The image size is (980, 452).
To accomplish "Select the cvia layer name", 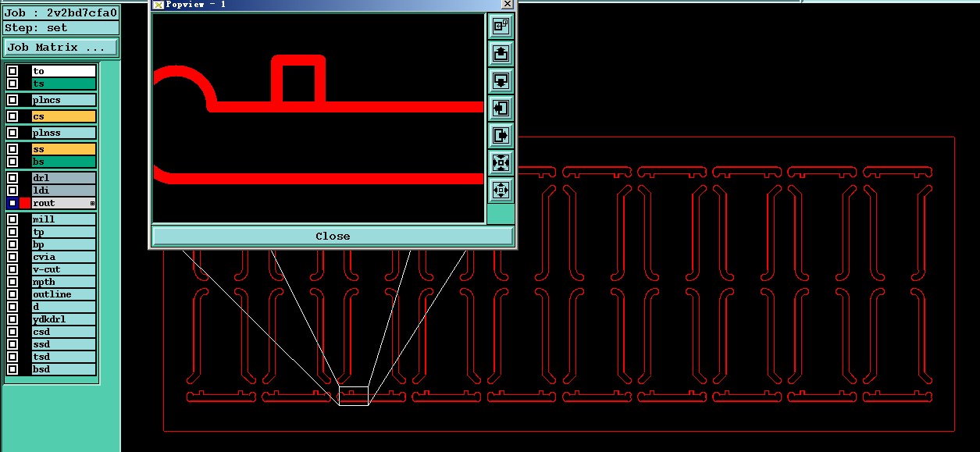I will (x=64, y=257).
